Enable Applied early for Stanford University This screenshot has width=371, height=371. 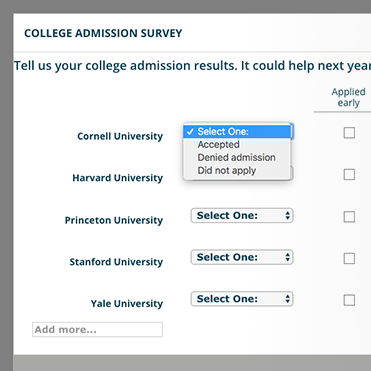point(349,258)
